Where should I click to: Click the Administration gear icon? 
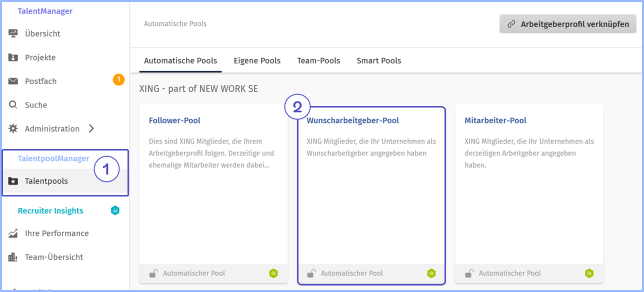tap(13, 129)
